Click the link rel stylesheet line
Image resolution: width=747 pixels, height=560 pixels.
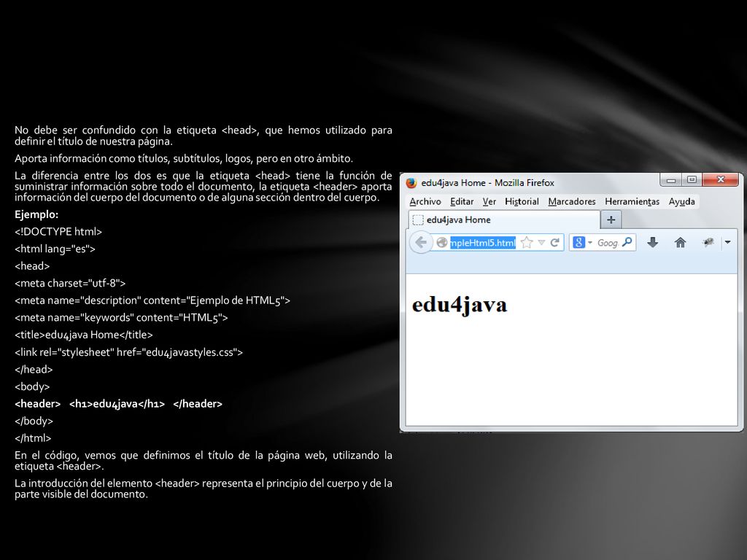pos(128,352)
